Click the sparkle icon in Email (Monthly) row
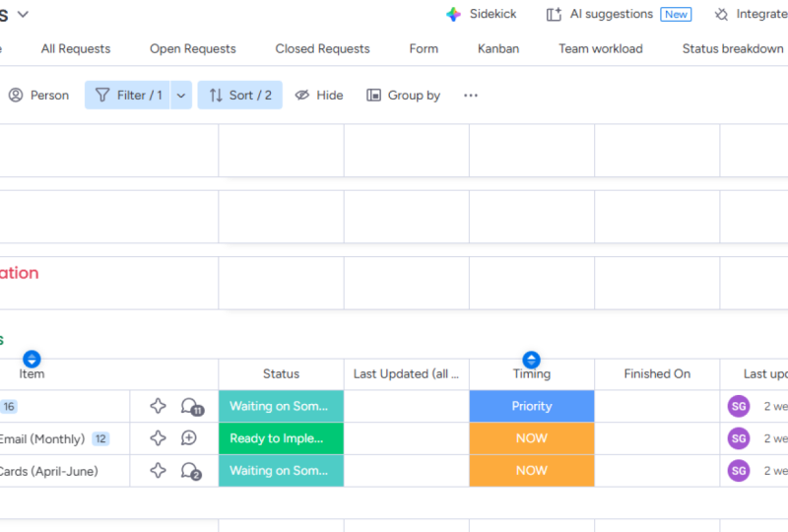788x532 pixels. tap(158, 438)
